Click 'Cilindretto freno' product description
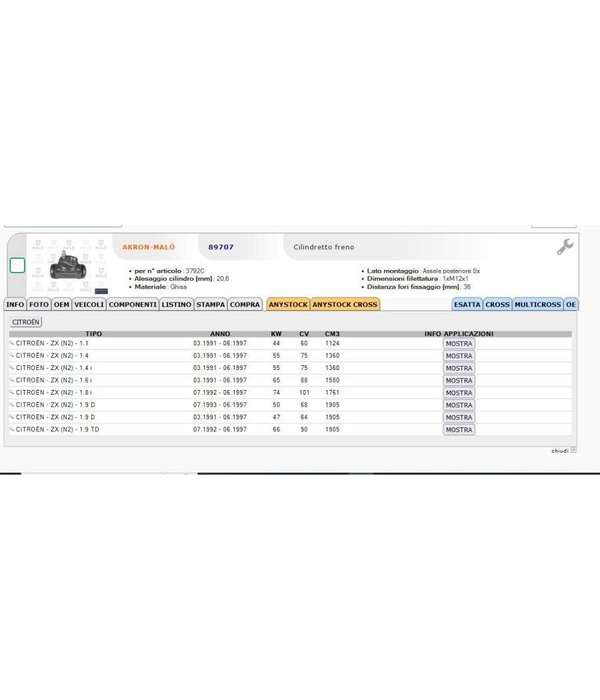Image resolution: width=600 pixels, height=700 pixels. tap(323, 247)
